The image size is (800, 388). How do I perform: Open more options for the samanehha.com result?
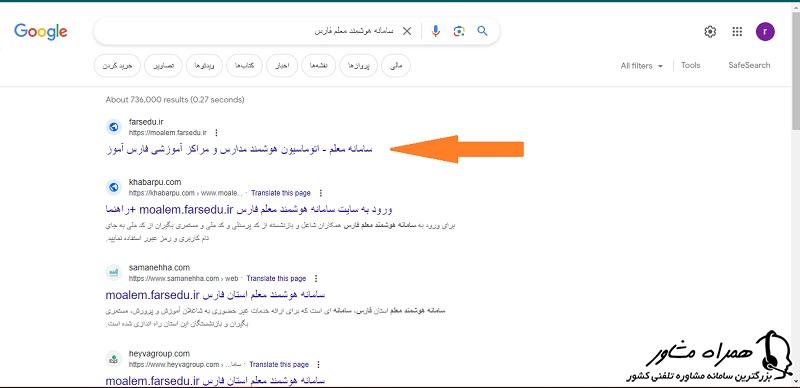click(316, 278)
